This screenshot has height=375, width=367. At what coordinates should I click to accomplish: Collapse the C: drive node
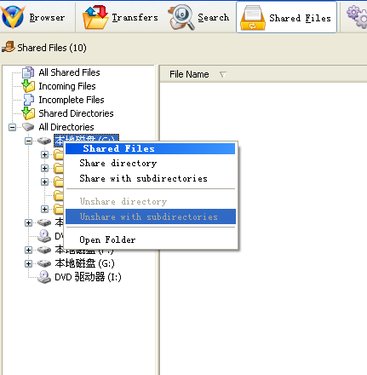pos(29,141)
